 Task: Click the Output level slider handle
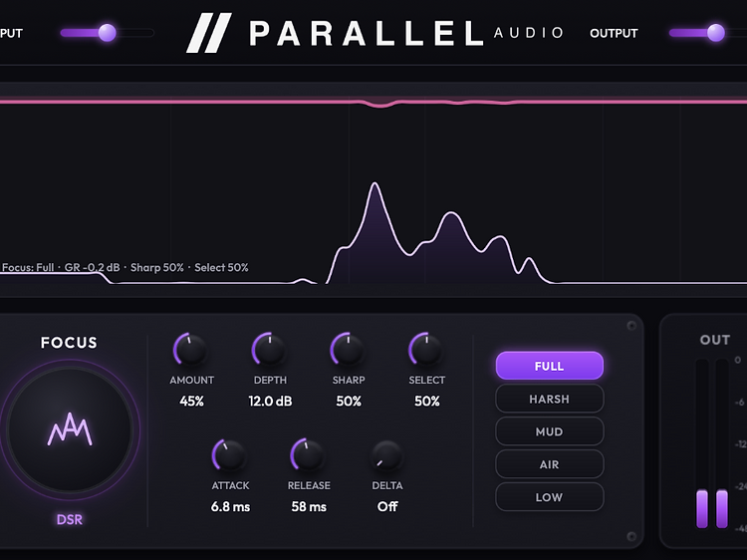715,33
